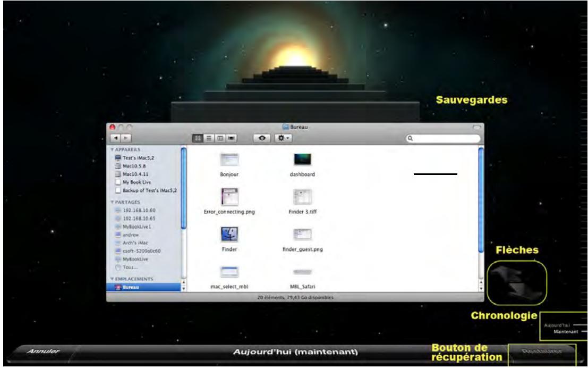Image resolution: width=588 pixels, height=368 pixels.
Task: Click the Restaurer button
Action: 542,352
